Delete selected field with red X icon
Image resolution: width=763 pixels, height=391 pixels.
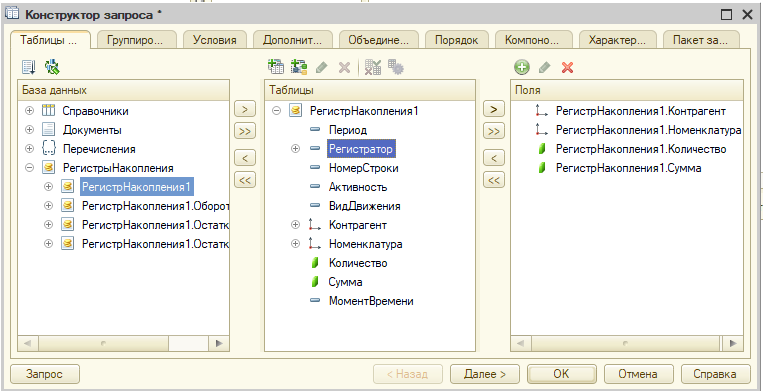pos(567,68)
